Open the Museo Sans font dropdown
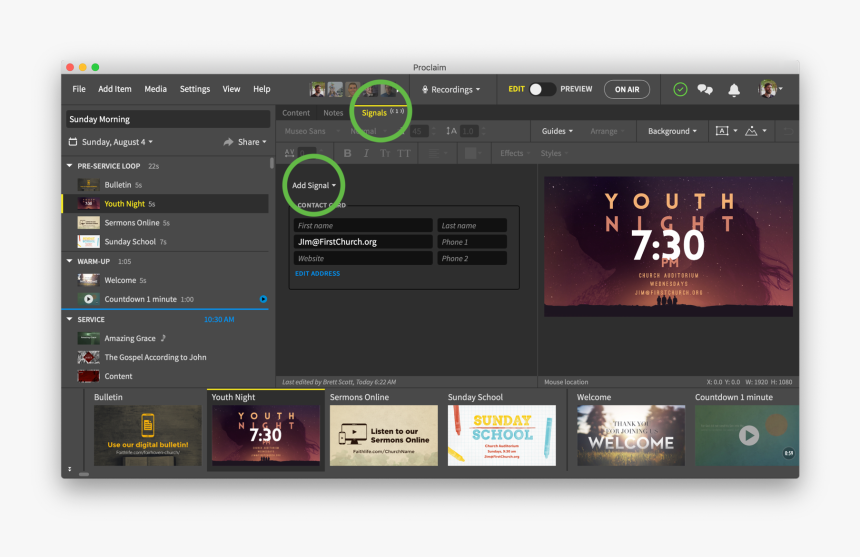Screen dimensions: 860x557 click(x=312, y=131)
